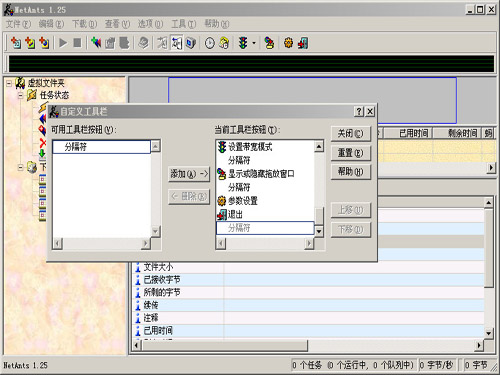Viewport: 500px width, 375px height.
Task: Collapse the 任务状态 tree node
Action: point(21,95)
